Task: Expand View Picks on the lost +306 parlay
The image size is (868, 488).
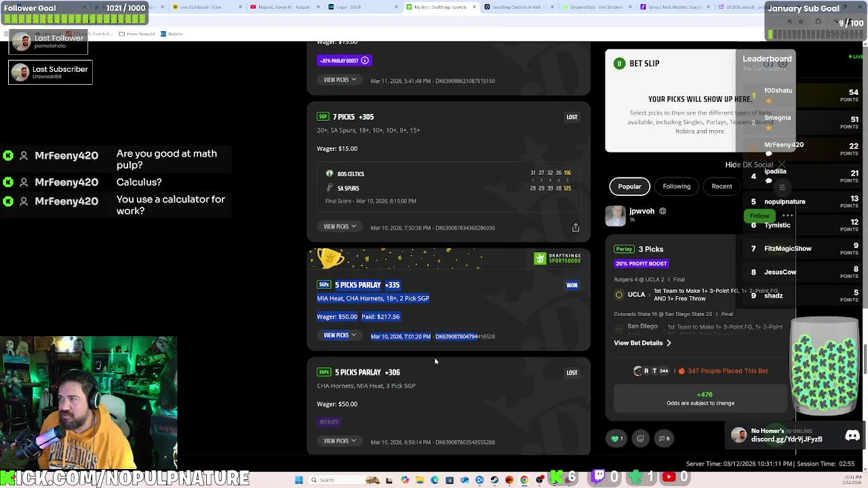Action: click(x=340, y=441)
